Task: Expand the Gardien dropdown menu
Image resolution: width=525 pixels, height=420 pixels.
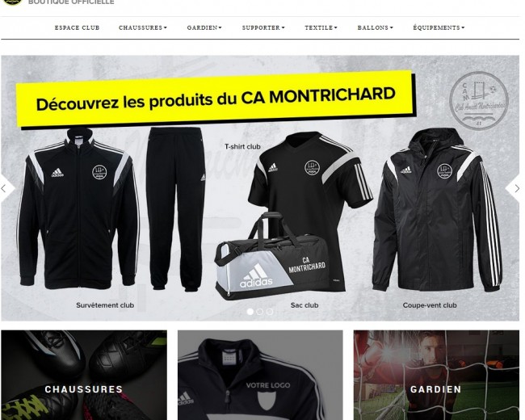Action: click(x=204, y=27)
